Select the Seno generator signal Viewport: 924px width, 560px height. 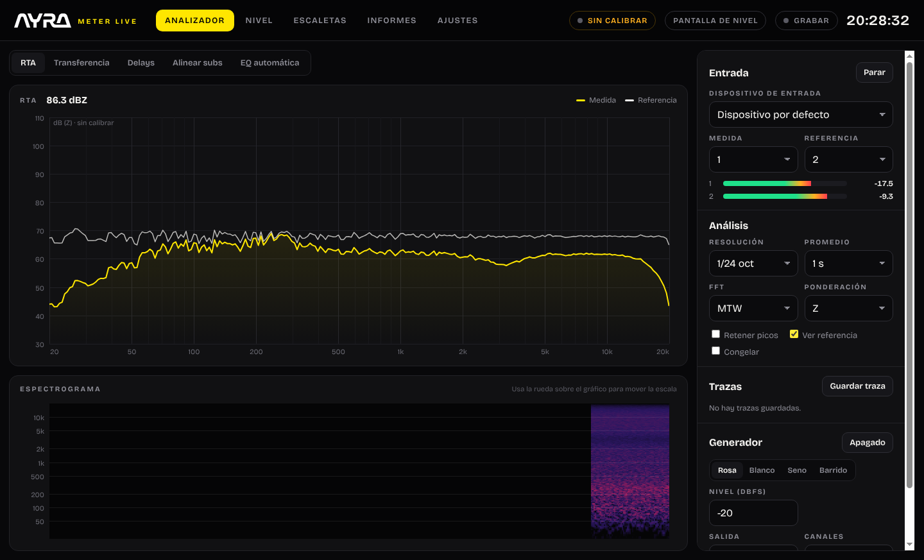pos(797,470)
